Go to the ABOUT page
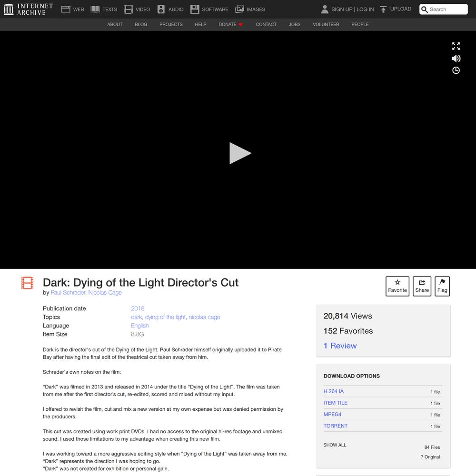Viewport: 476px width, 476px height. 115,25
